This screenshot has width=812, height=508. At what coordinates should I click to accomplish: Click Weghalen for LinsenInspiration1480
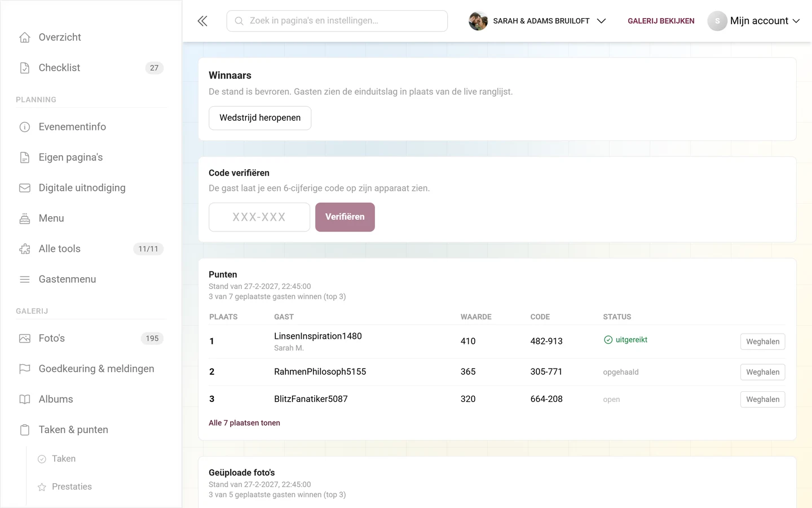click(x=762, y=341)
